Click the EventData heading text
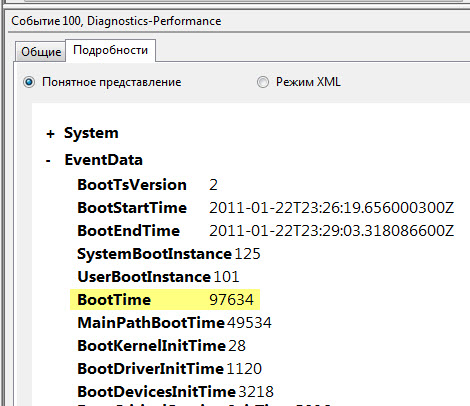 [x=104, y=160]
